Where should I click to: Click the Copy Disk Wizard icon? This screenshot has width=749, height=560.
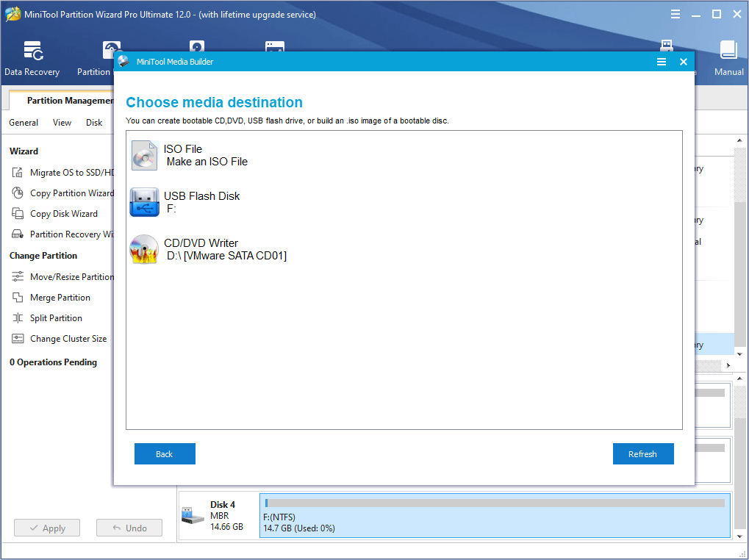(x=18, y=213)
